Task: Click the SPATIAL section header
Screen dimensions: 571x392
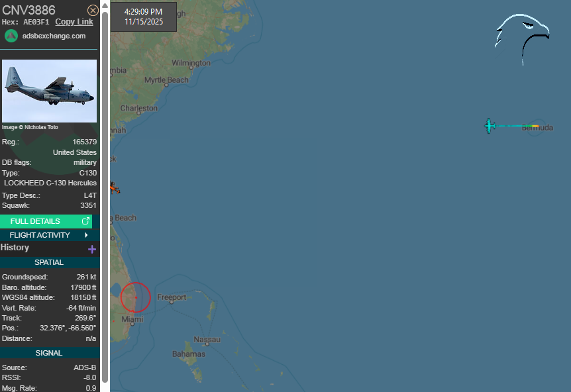Action: (50, 262)
